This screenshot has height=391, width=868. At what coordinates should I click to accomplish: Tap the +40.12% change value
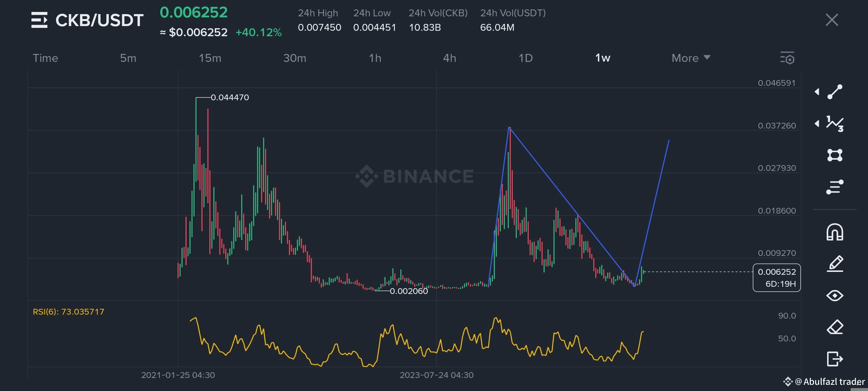click(259, 33)
